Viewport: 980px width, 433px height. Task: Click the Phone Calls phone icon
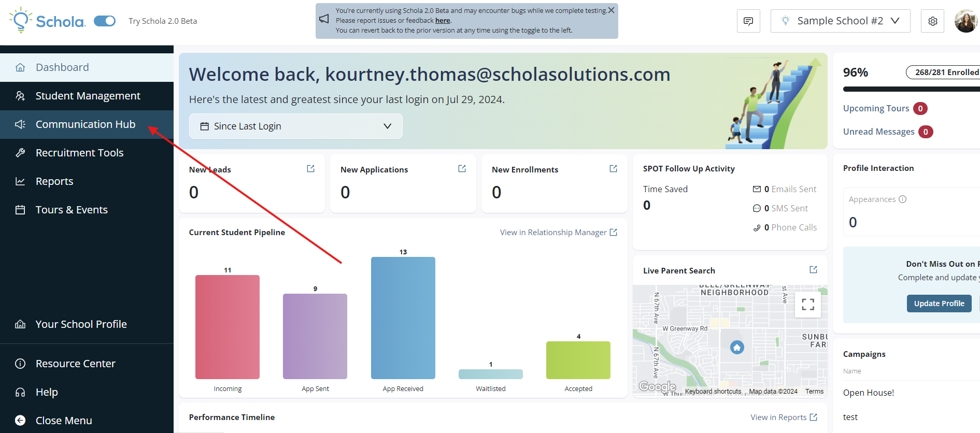coord(757,227)
